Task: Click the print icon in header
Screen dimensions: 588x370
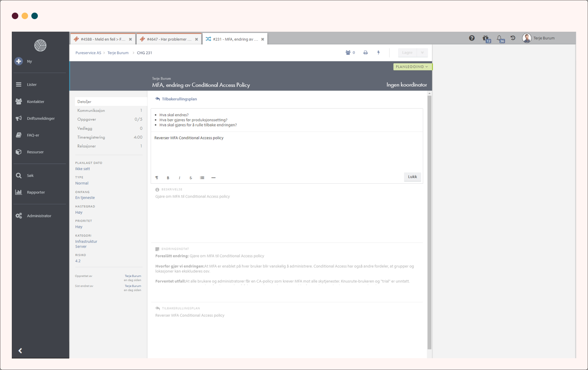Action: coord(365,53)
